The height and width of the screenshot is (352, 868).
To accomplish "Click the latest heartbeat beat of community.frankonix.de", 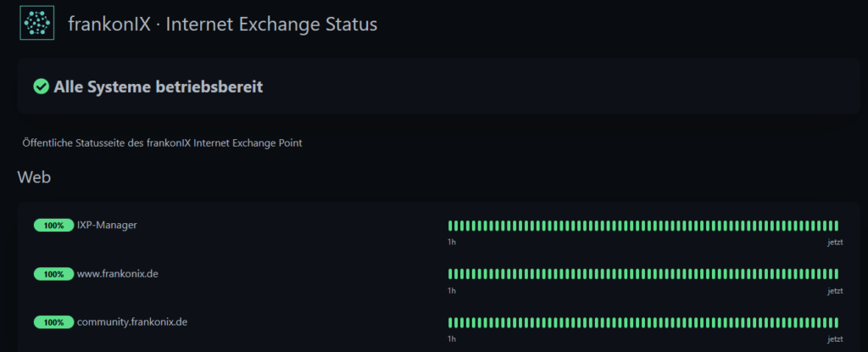I will (836, 322).
